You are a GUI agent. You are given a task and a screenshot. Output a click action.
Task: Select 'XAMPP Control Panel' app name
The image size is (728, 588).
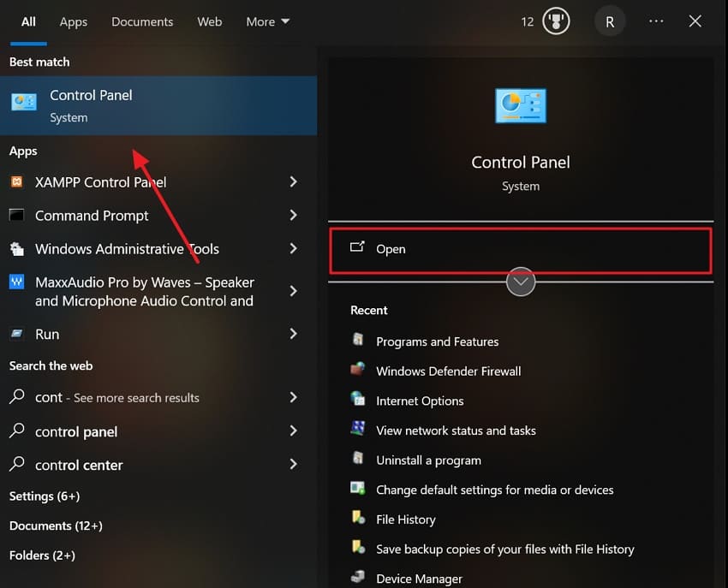pos(101,182)
